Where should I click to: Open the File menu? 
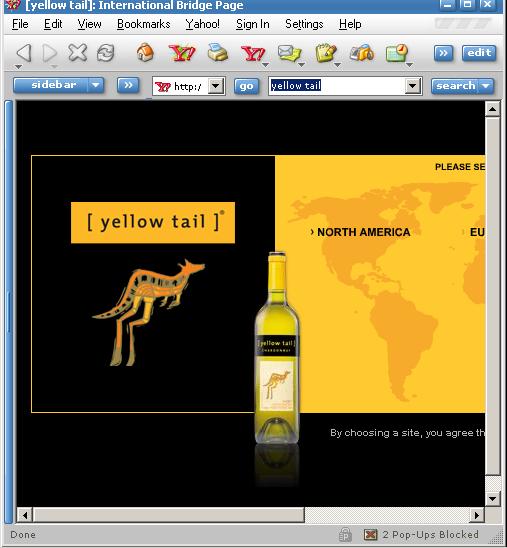coord(20,24)
